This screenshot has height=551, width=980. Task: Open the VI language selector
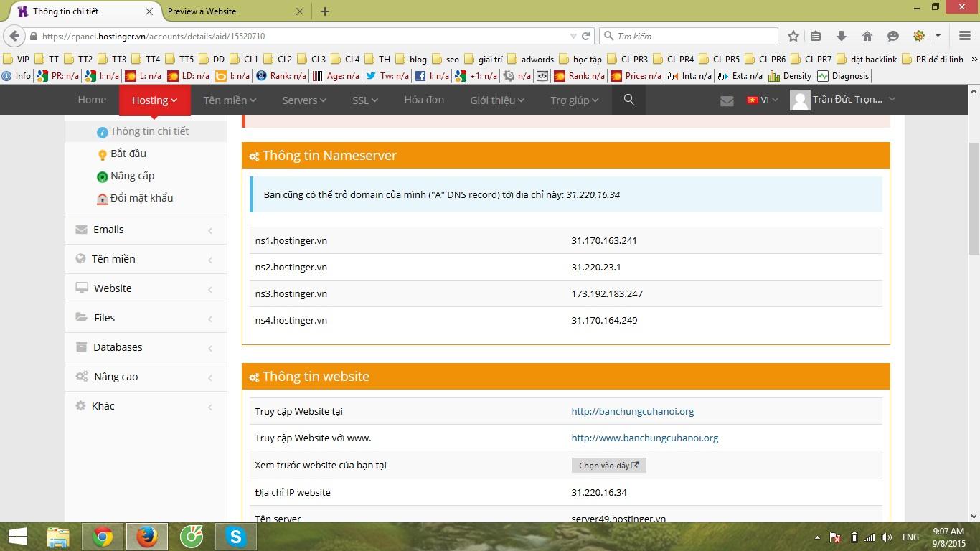[763, 100]
